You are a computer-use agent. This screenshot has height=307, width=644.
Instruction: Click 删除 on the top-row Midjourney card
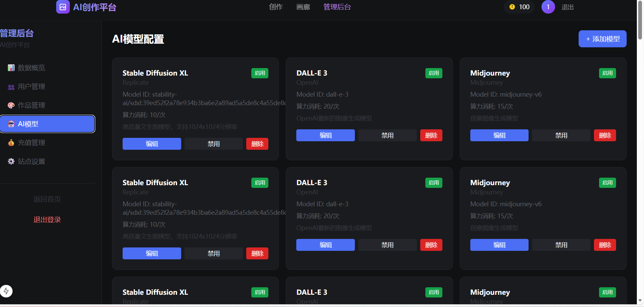pos(605,135)
